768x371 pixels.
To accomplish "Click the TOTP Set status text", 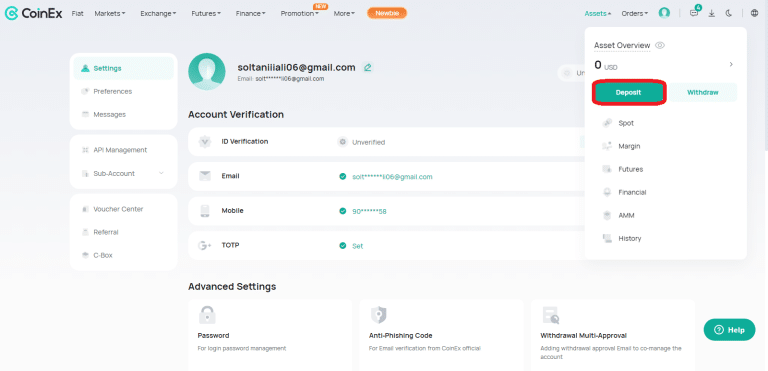I will click(358, 246).
